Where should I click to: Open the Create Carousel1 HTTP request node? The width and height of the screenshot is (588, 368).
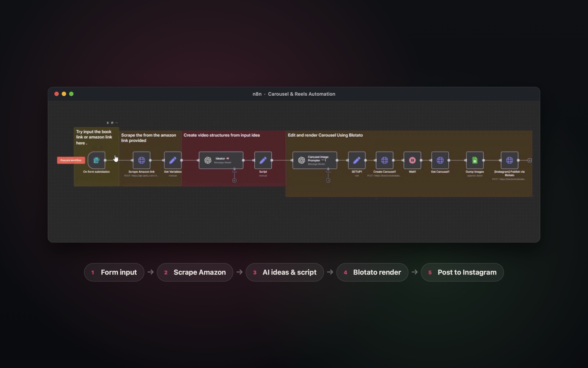pyautogui.click(x=384, y=160)
